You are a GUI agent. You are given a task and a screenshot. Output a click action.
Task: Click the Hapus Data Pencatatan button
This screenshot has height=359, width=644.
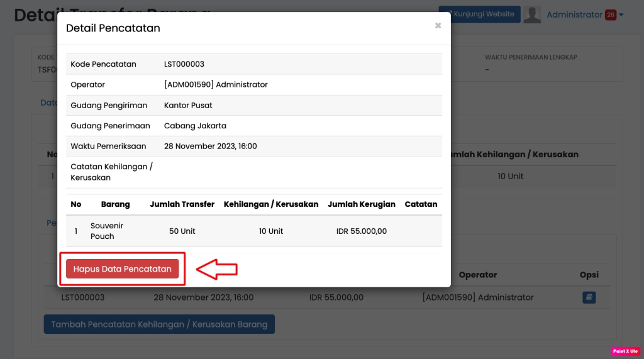122,268
